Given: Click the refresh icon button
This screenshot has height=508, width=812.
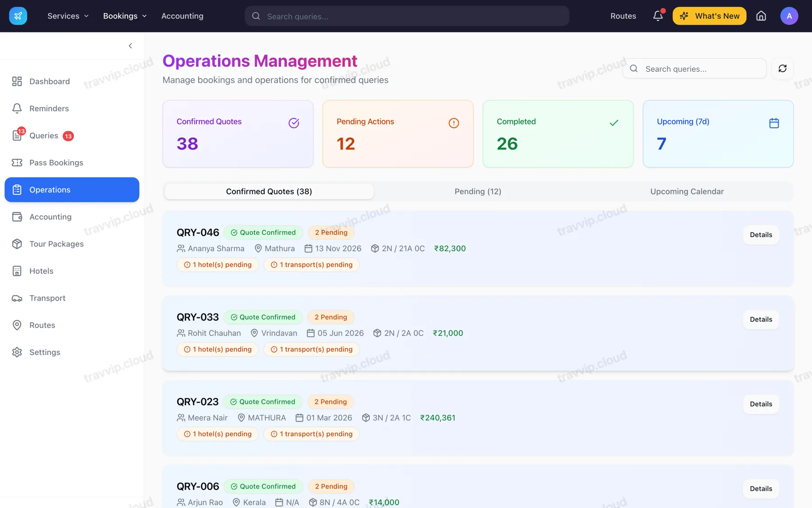Looking at the screenshot, I should pyautogui.click(x=783, y=69).
